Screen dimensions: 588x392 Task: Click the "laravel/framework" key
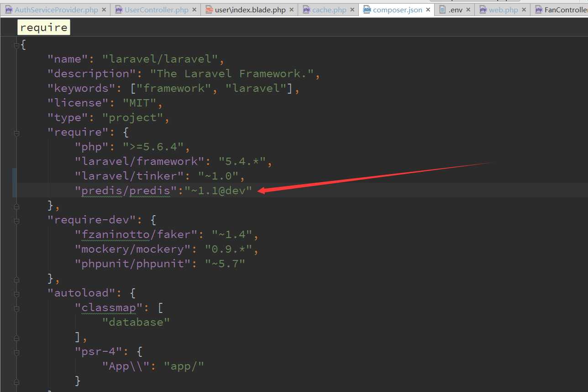click(140, 161)
